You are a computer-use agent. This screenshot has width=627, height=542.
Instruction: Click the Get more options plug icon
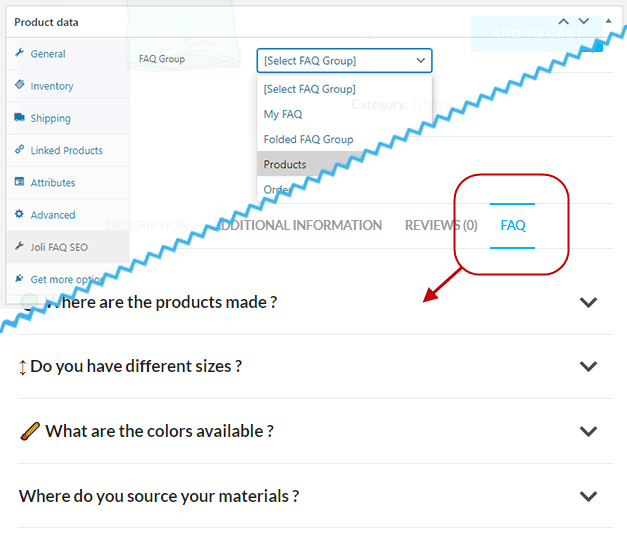click(x=20, y=278)
